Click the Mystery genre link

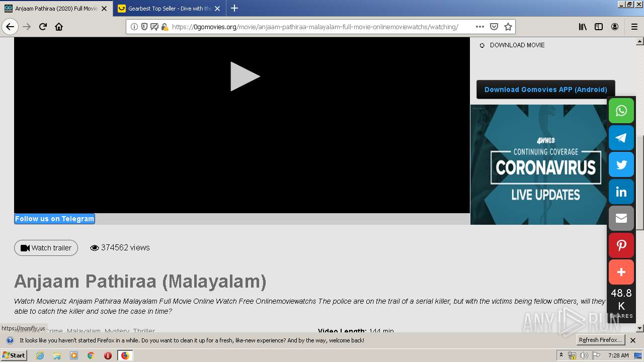[x=117, y=331]
